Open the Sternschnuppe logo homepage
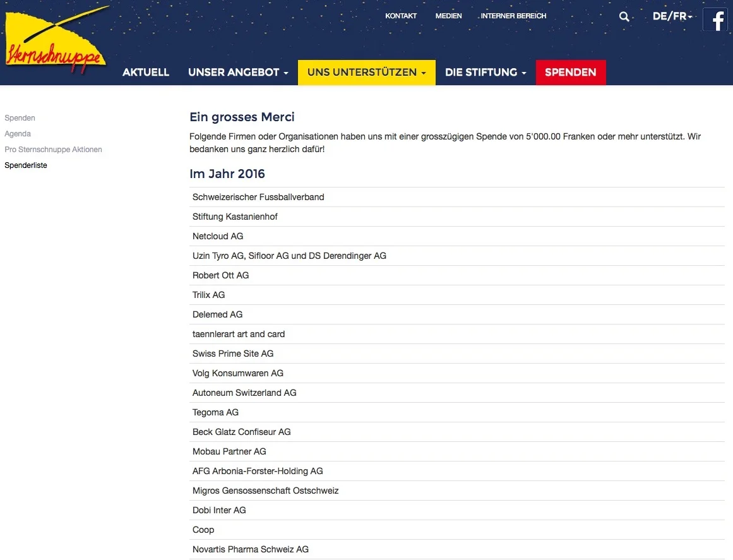This screenshot has width=733, height=560. pyautogui.click(x=56, y=39)
